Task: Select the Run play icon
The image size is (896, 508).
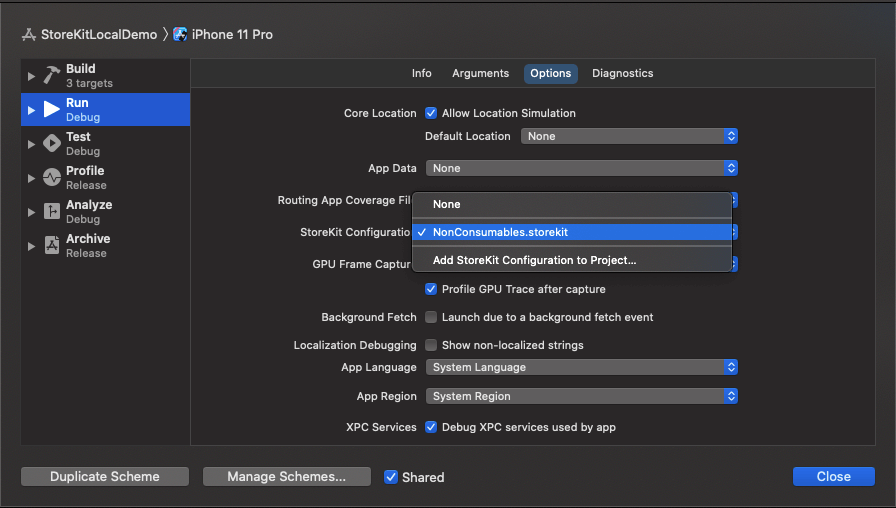Action: (x=52, y=110)
